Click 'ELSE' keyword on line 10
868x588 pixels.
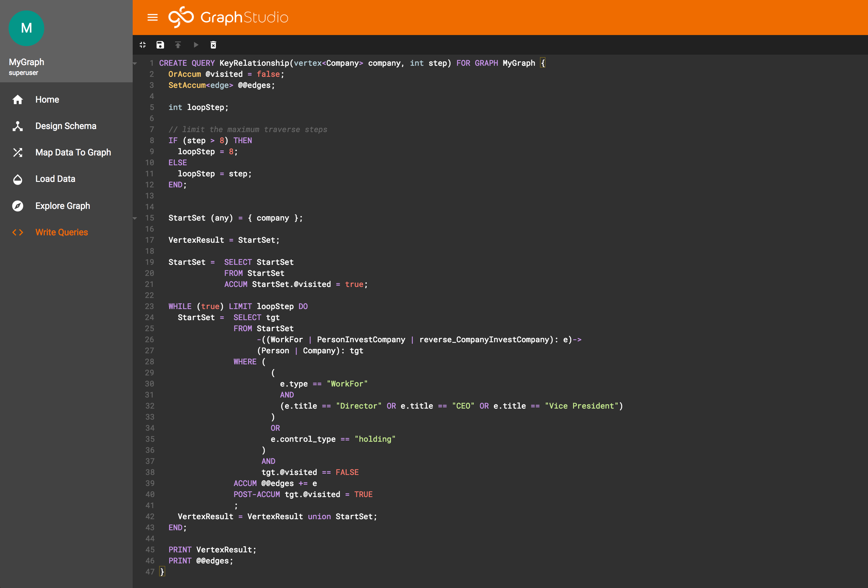tap(178, 163)
